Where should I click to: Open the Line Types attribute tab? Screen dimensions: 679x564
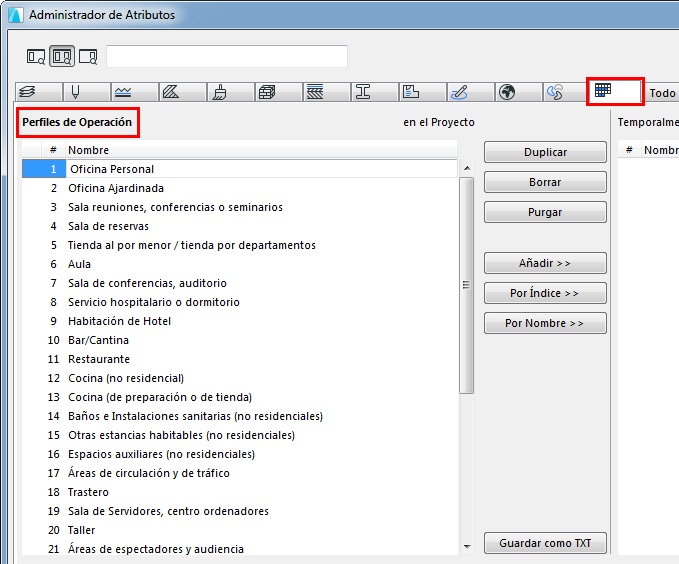pos(135,92)
